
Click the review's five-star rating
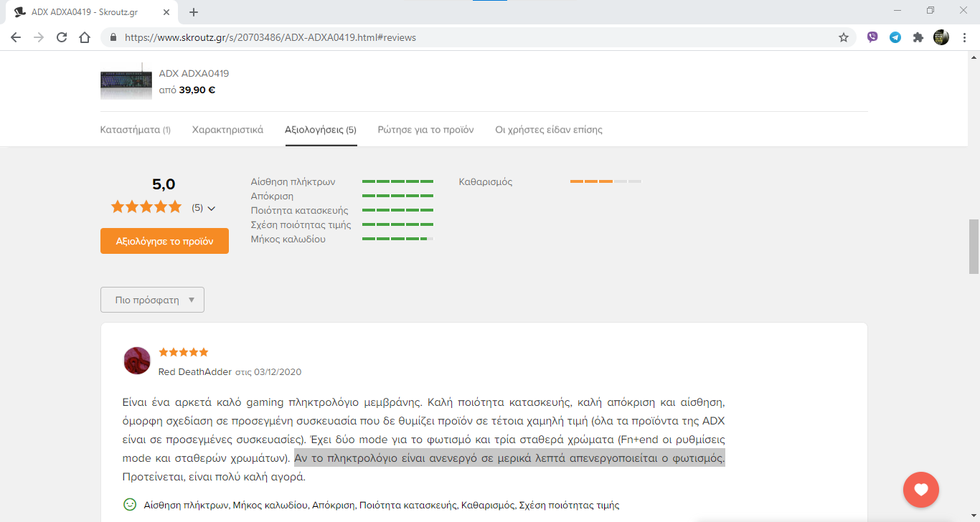click(183, 352)
